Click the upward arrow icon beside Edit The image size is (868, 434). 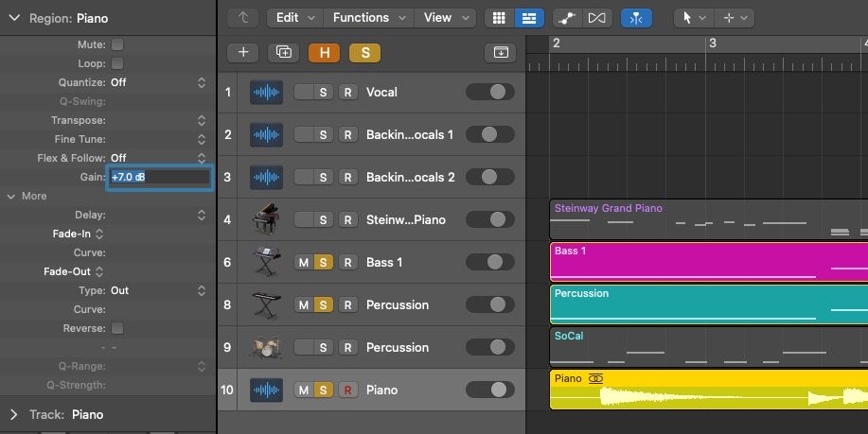(242, 17)
